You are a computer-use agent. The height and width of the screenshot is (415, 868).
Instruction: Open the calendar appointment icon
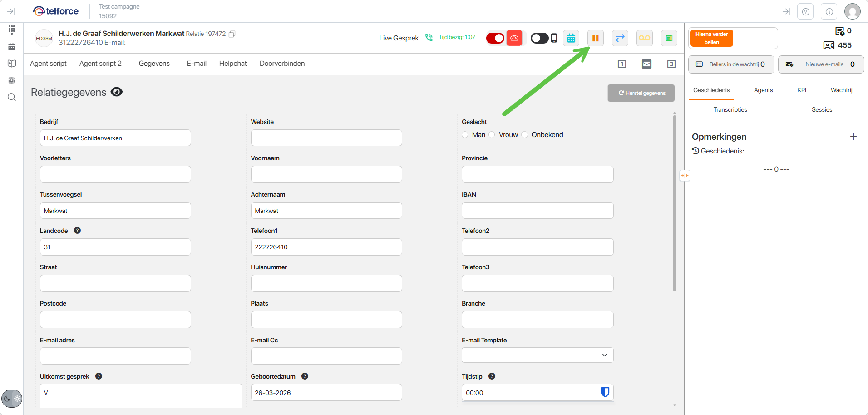(571, 38)
